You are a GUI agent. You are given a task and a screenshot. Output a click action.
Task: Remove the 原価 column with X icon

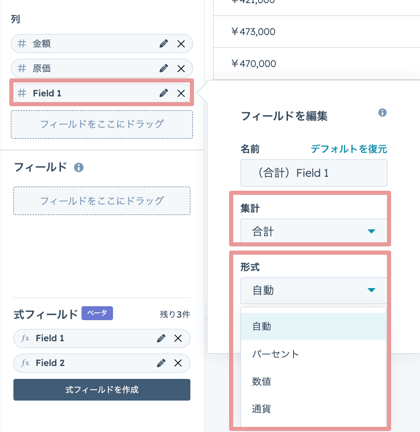tap(181, 68)
